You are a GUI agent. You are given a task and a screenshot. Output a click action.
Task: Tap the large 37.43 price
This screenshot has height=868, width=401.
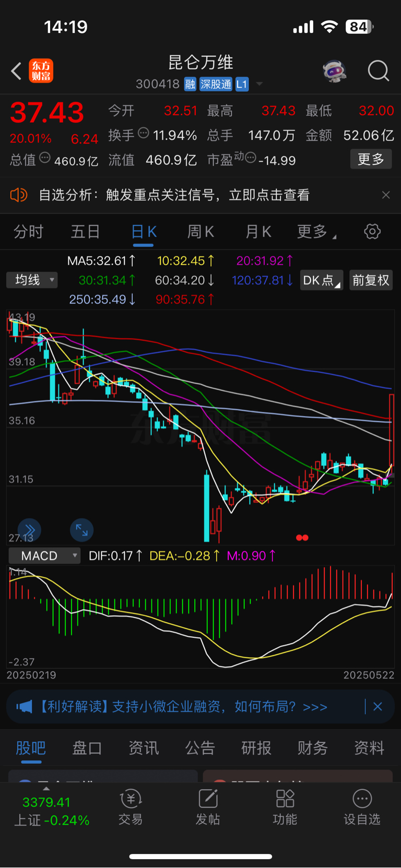(47, 112)
